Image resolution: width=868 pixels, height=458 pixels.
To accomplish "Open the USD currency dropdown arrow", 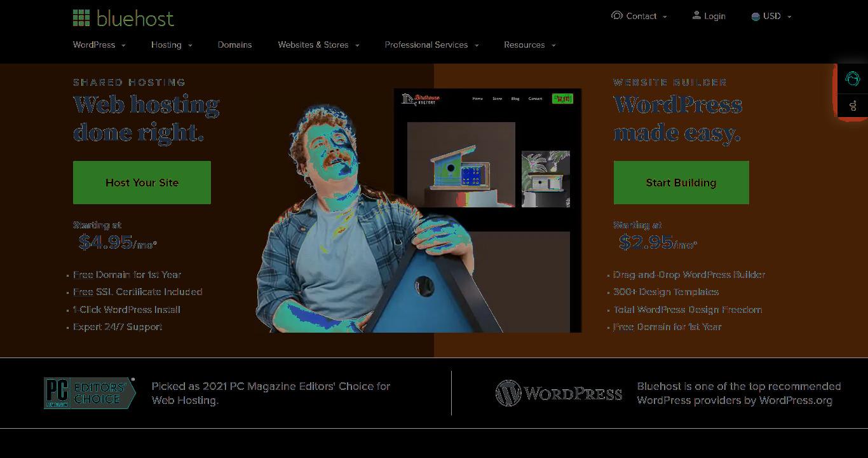I will pos(789,17).
